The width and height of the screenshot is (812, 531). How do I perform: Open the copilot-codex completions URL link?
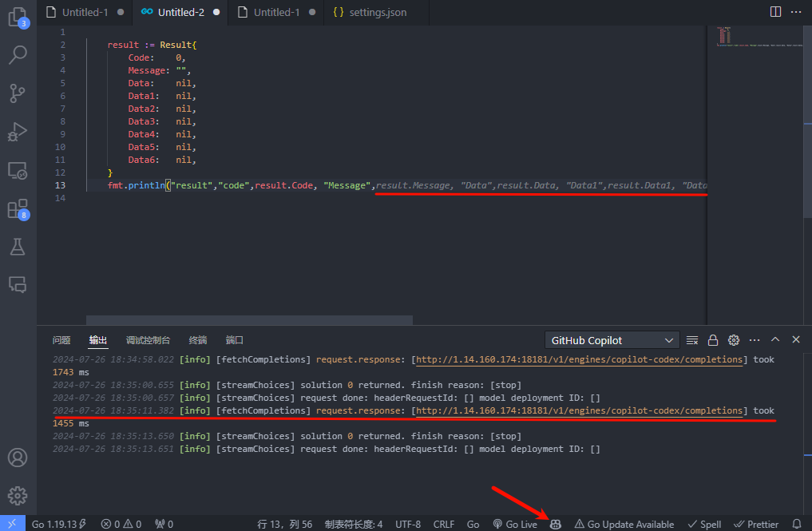(579, 359)
